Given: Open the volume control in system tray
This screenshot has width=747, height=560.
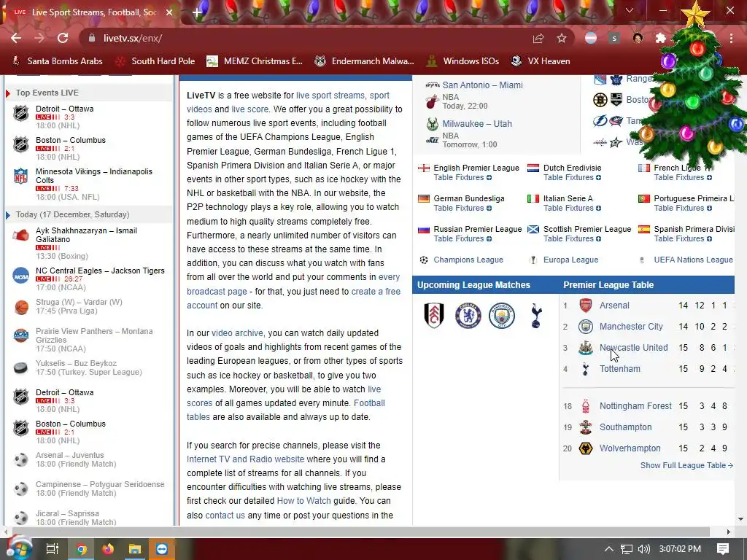Looking at the screenshot, I should click(643, 549).
